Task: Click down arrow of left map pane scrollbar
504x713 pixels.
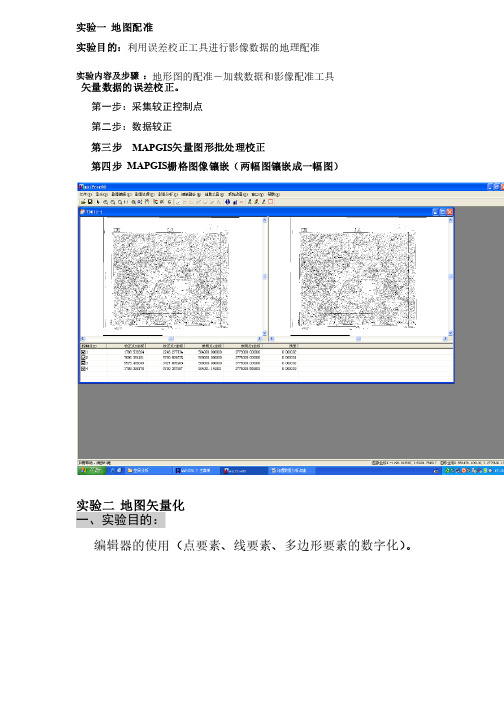Action: point(265,333)
